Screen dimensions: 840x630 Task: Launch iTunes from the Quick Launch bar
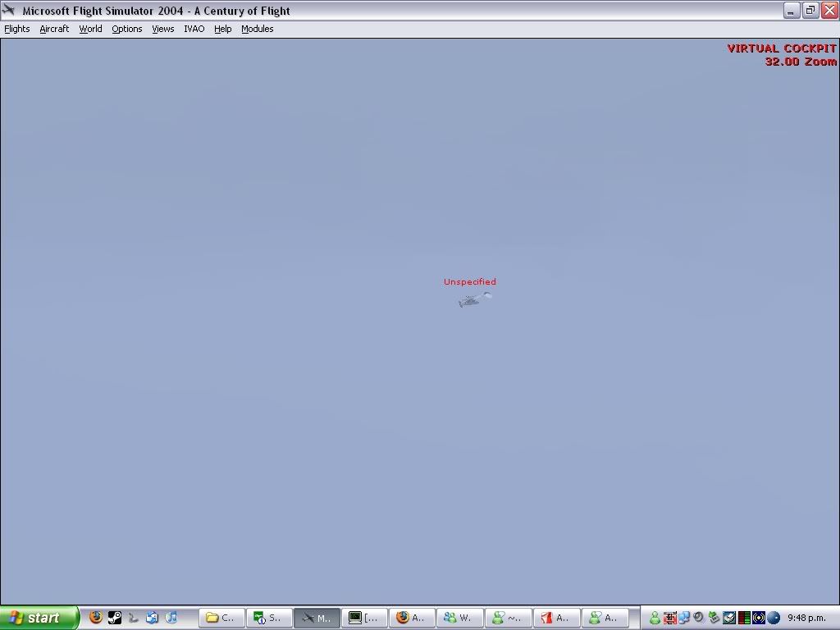click(x=171, y=618)
